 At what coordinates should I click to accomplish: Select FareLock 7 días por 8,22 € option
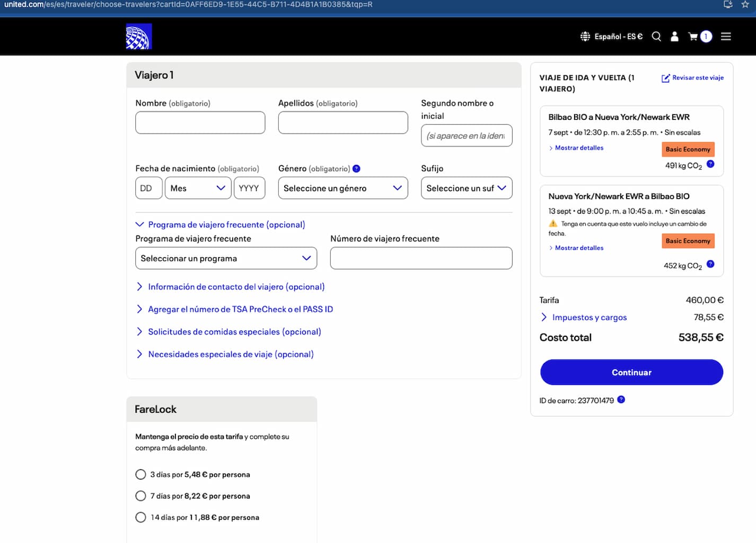click(x=140, y=496)
